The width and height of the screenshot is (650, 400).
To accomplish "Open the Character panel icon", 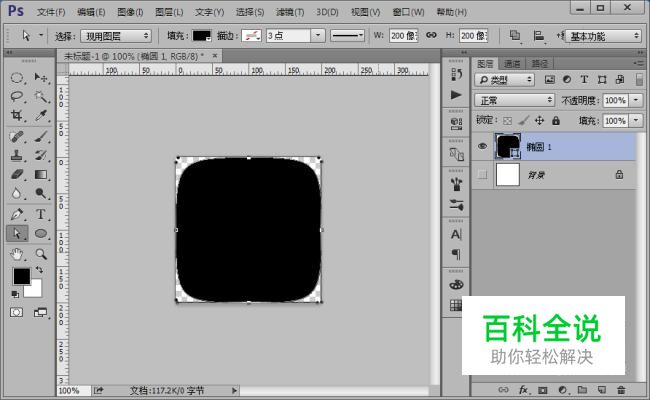I will click(x=456, y=235).
